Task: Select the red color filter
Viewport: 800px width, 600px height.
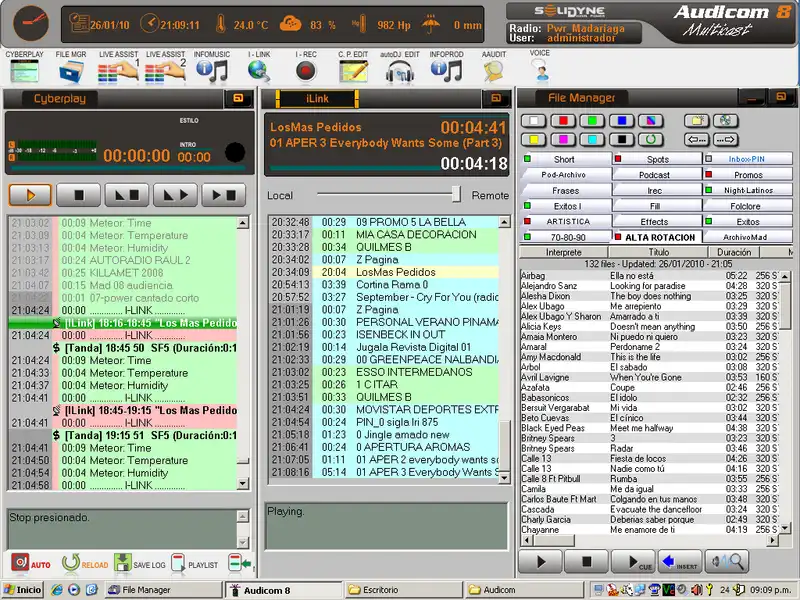Action: click(x=563, y=121)
